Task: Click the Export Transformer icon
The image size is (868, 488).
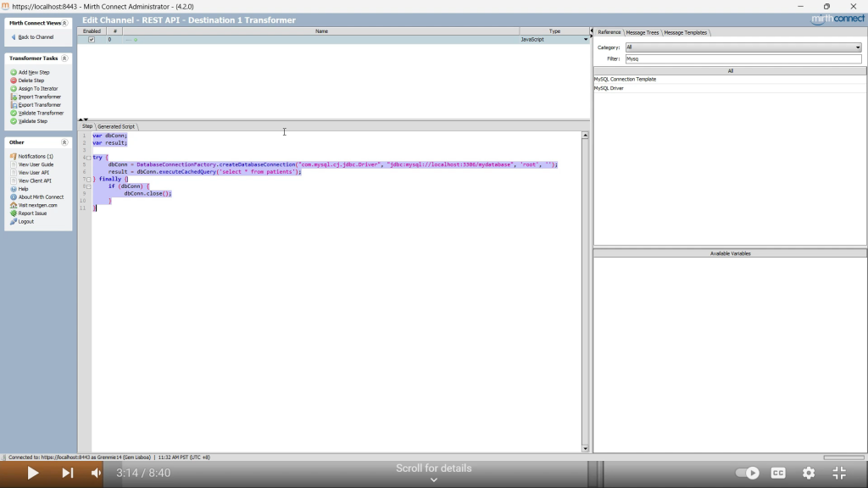Action: [14, 104]
